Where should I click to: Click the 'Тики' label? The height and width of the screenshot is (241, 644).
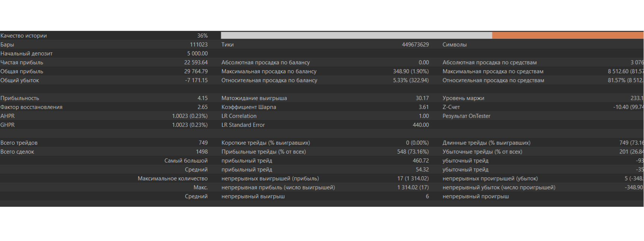pos(227,45)
